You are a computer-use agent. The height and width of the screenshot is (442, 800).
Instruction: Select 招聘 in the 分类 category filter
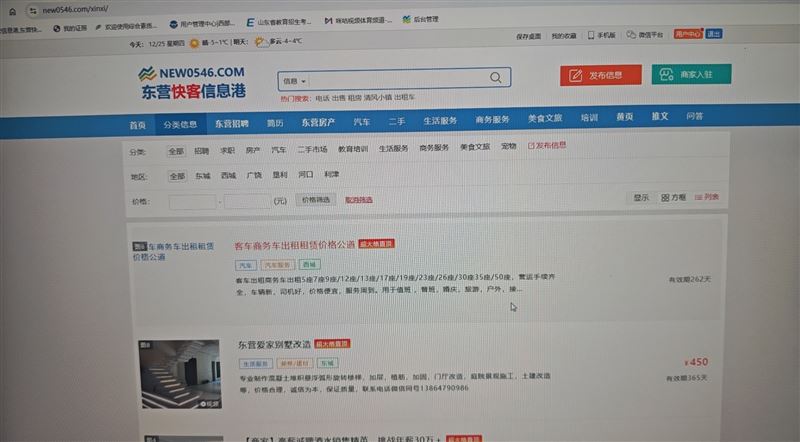pyautogui.click(x=202, y=150)
